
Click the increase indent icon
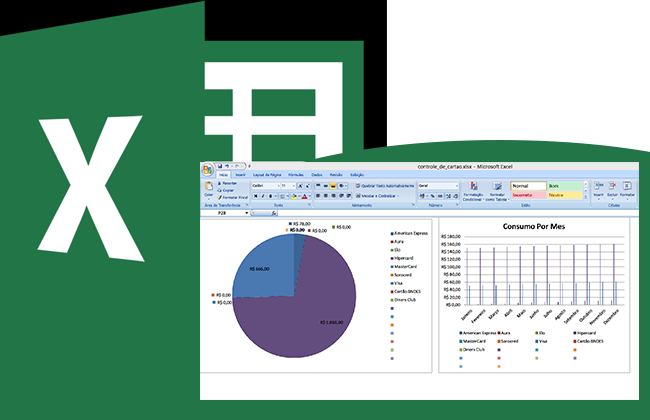(x=349, y=196)
